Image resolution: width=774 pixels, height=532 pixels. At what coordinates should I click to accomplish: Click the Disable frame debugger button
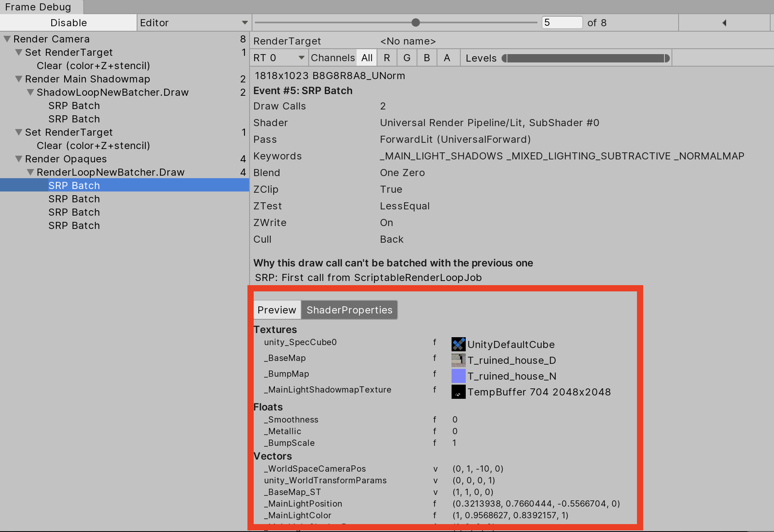coord(69,23)
